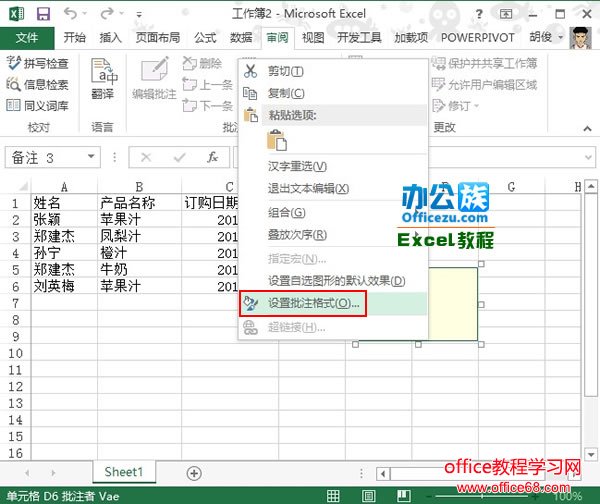
Task: Click the Sheet1 worksheet tab
Action: (124, 472)
